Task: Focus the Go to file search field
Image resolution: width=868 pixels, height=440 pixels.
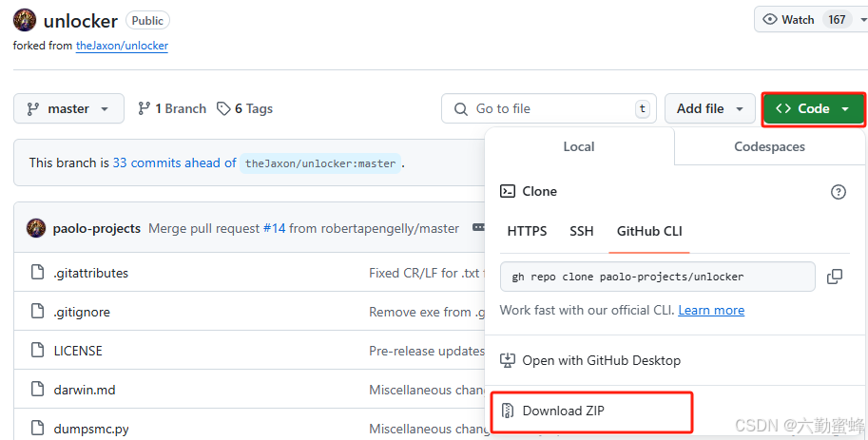Action: [x=549, y=108]
